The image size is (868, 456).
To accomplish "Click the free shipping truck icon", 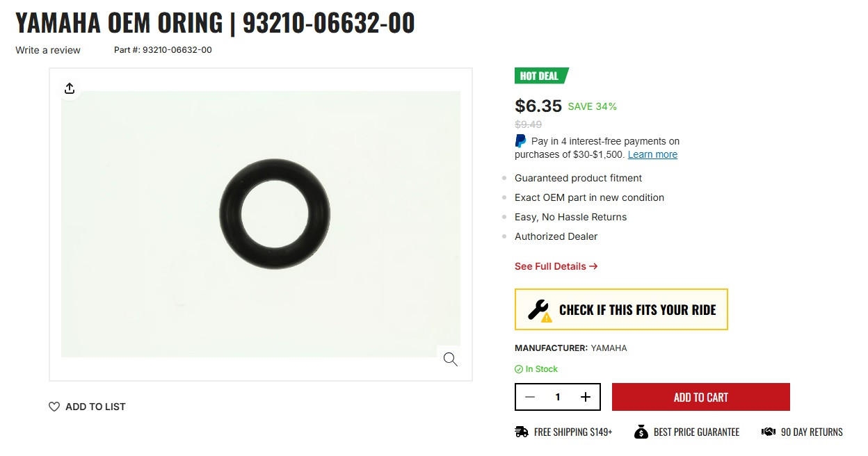I will [x=521, y=431].
